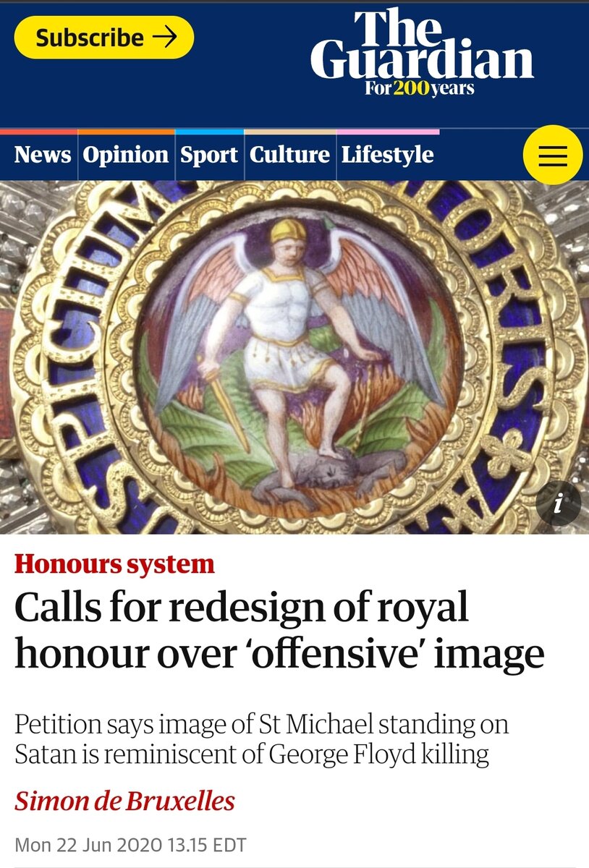
Task: Open author Simon de Bruxelles page
Action: tap(124, 801)
